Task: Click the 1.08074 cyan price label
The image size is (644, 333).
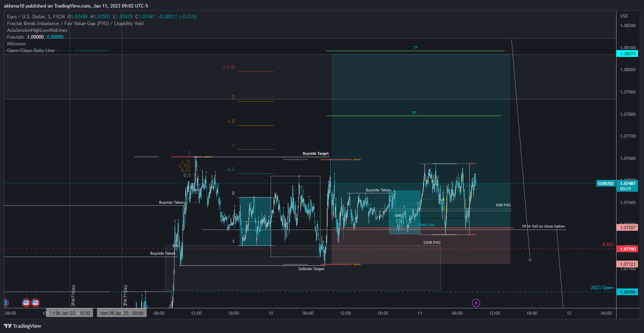Action: [627, 54]
